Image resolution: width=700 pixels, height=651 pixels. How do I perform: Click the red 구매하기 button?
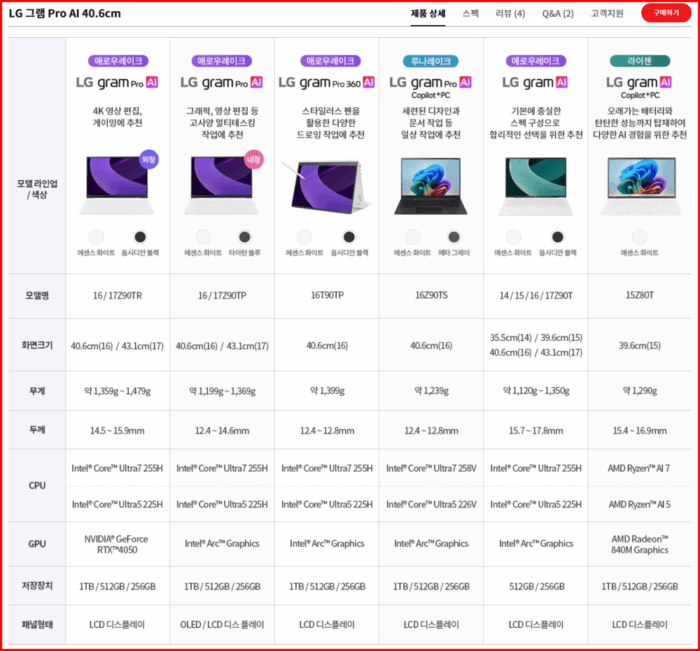coord(666,13)
